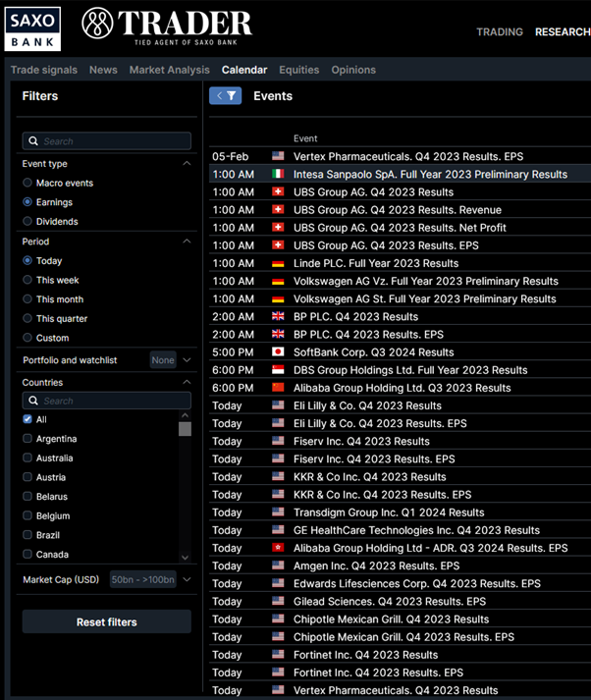Select the Custom period option
Screen dimensions: 591x700
pos(27,338)
